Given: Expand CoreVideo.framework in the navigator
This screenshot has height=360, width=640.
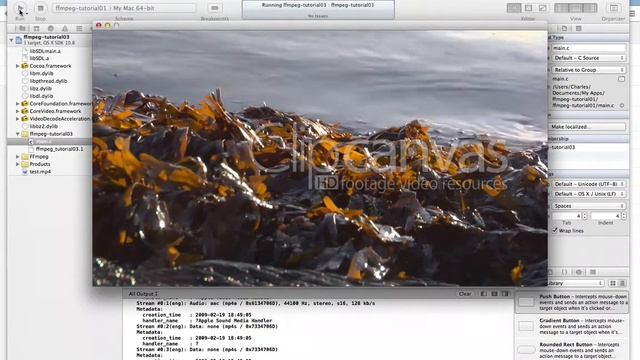Looking at the screenshot, I should pos(18,111).
